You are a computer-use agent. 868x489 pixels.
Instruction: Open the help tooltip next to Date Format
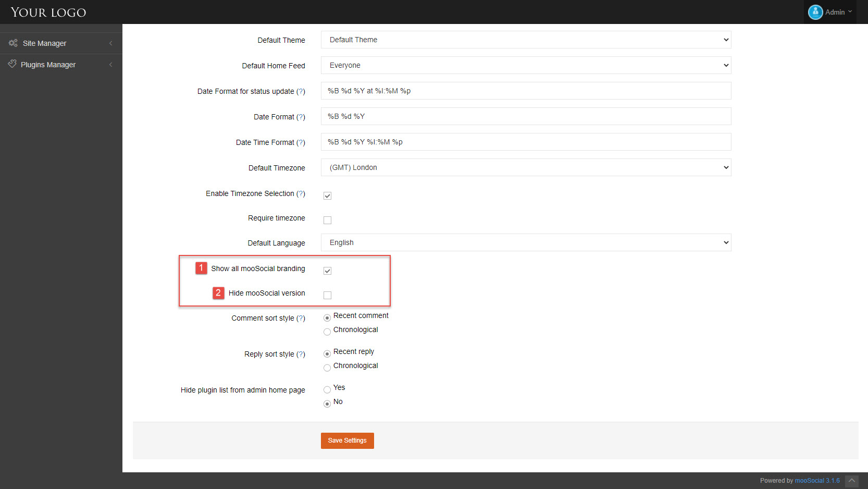[301, 117]
